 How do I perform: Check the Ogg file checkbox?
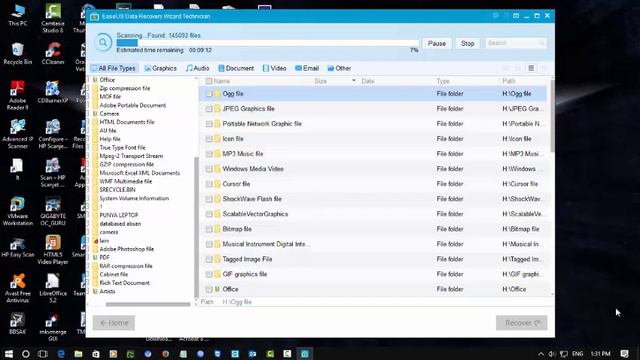pyautogui.click(x=209, y=94)
